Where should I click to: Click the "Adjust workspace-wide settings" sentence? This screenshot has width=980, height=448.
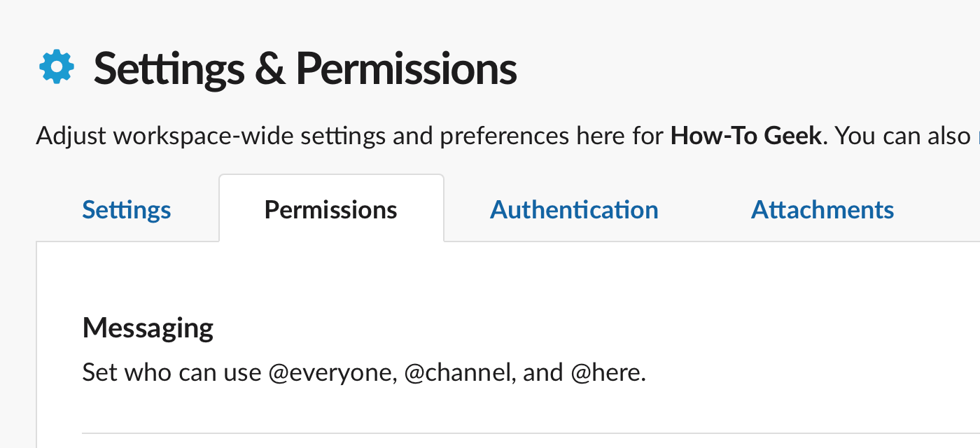pyautogui.click(x=432, y=136)
